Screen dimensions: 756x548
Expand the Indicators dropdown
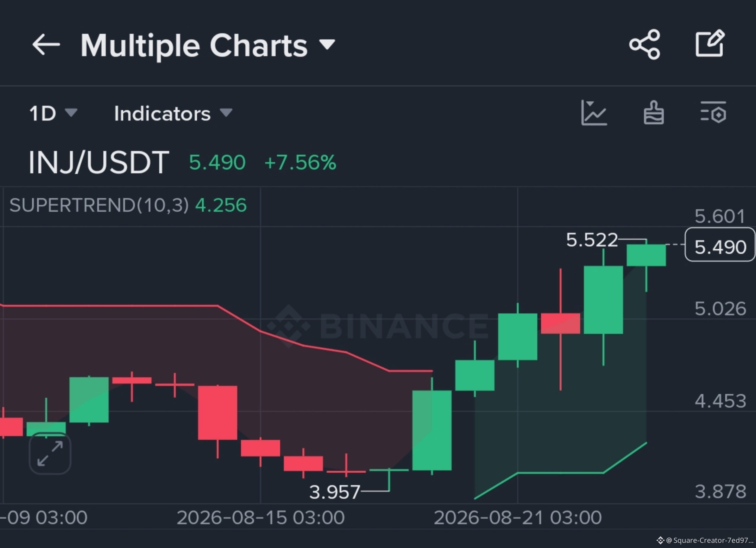(173, 113)
